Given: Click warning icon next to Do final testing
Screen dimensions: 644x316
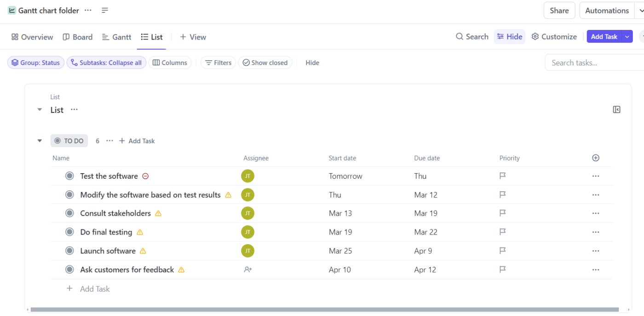Looking at the screenshot, I should tap(140, 232).
